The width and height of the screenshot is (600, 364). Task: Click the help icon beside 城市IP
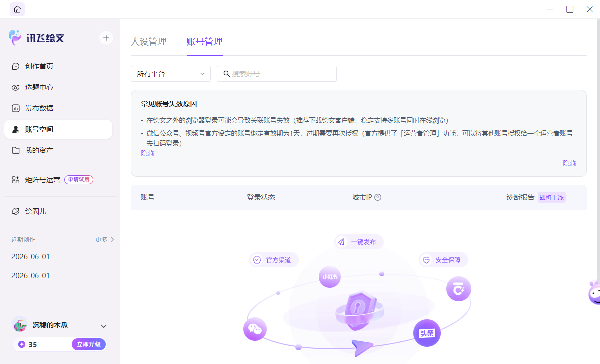click(x=378, y=197)
